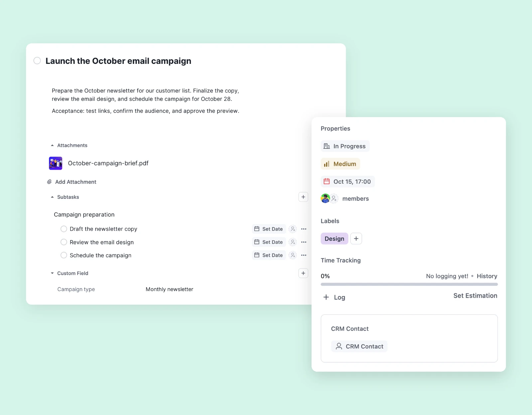
Task: Click Set Estimation in Time Tracking
Action: pyautogui.click(x=475, y=296)
